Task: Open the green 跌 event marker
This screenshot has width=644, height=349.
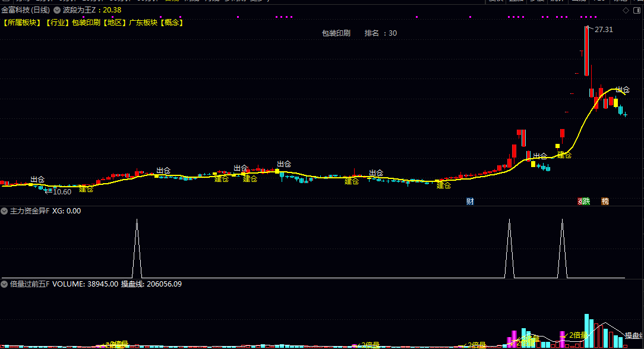Action: click(586, 201)
